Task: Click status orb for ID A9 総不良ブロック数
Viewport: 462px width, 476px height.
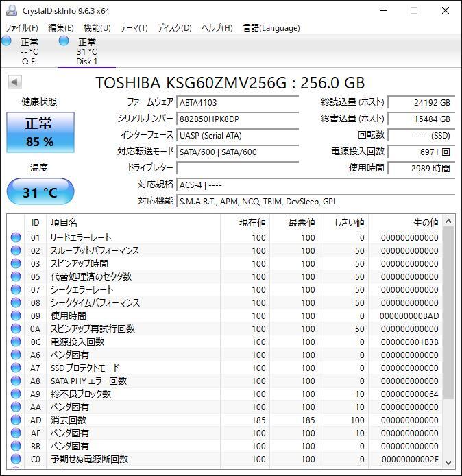Action: tap(16, 394)
